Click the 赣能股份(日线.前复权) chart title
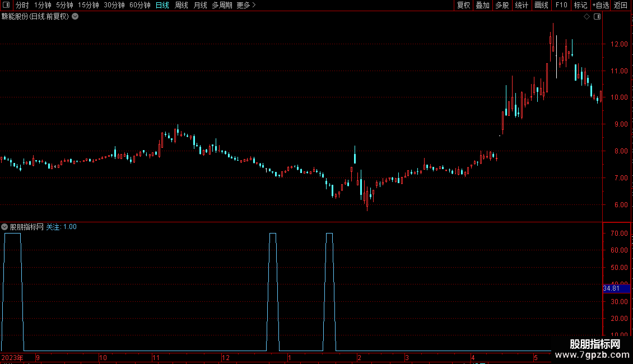The height and width of the screenshot is (364, 633). click(35, 17)
